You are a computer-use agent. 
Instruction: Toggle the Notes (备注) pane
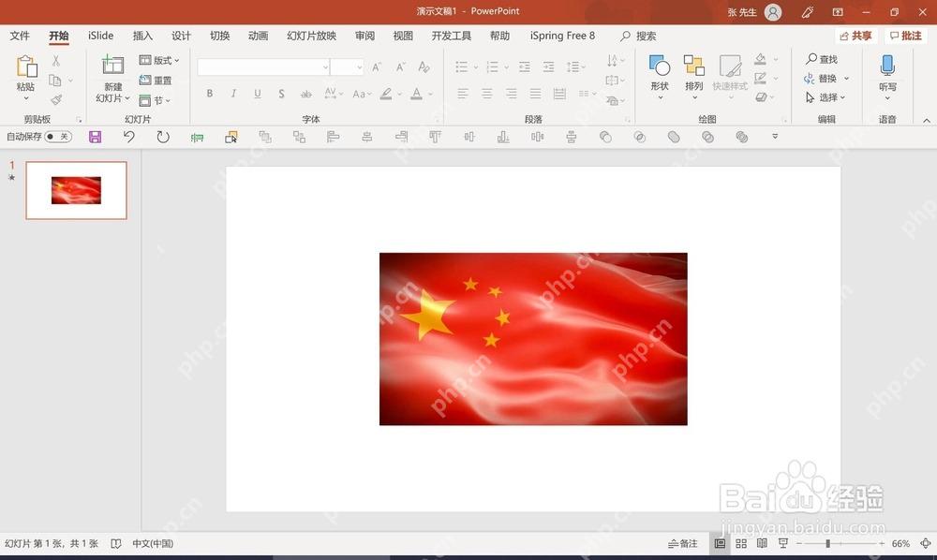point(682,543)
